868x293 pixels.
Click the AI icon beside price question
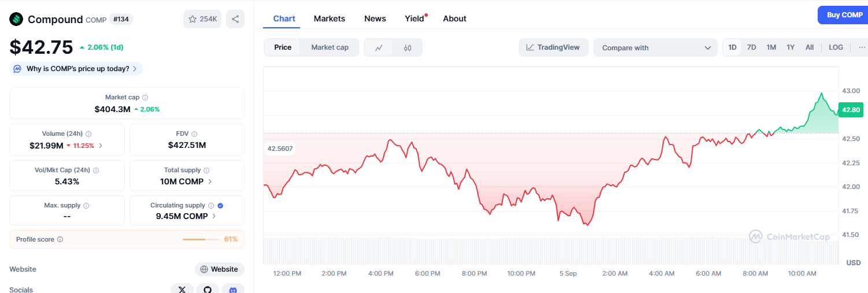pos(17,69)
